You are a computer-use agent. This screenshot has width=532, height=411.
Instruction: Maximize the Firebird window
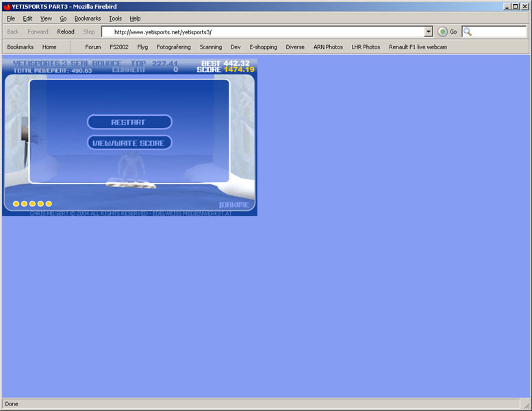pos(516,6)
